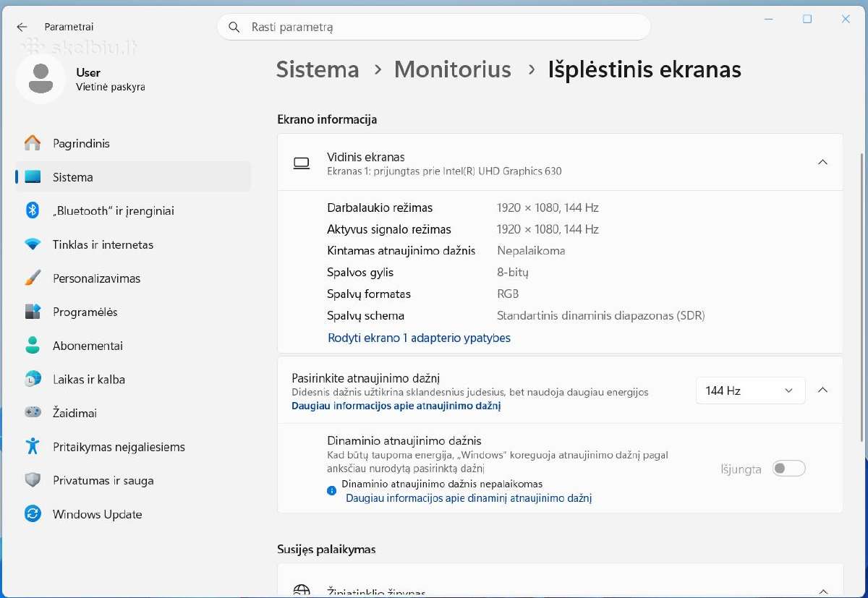
Task: Click the Wi-Fi network icon
Action: click(33, 244)
